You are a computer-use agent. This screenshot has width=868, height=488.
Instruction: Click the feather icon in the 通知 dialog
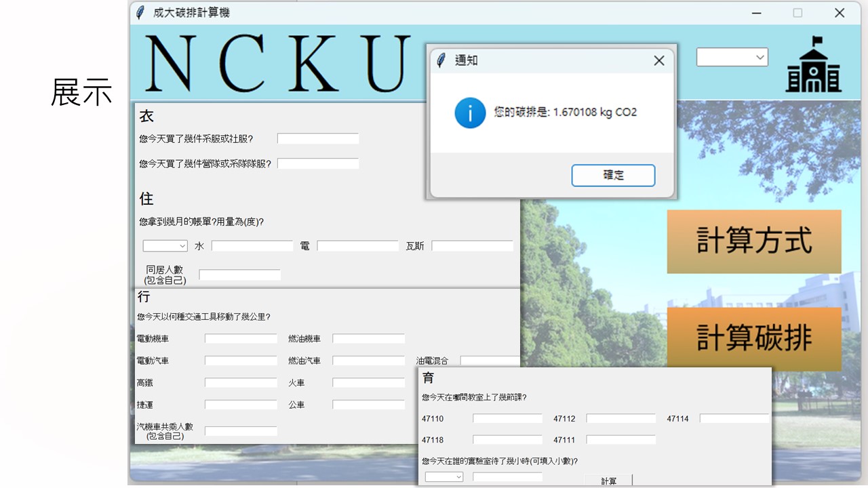[441, 60]
